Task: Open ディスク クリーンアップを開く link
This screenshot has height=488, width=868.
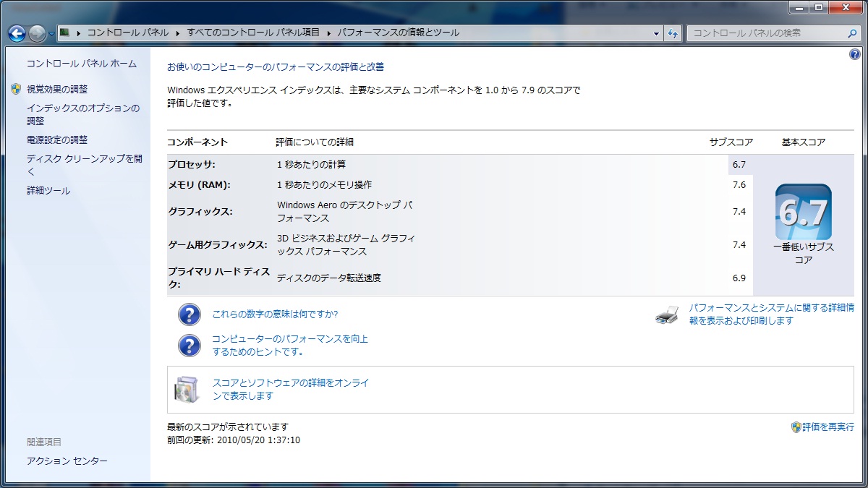Action: (x=85, y=166)
